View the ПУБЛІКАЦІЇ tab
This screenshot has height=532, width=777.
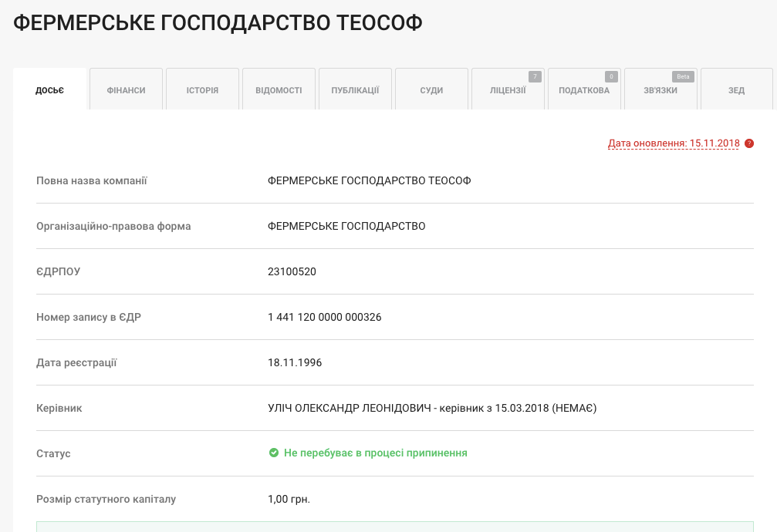tap(355, 89)
